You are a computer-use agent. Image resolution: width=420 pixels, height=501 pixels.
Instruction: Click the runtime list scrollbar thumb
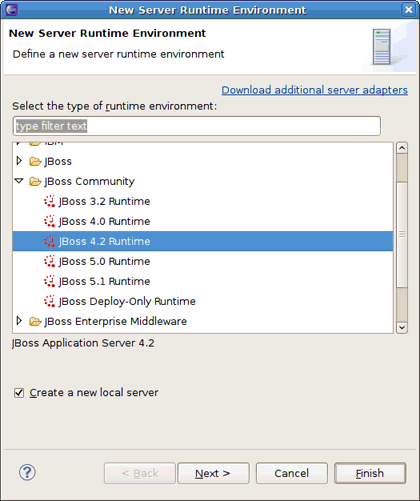402,235
